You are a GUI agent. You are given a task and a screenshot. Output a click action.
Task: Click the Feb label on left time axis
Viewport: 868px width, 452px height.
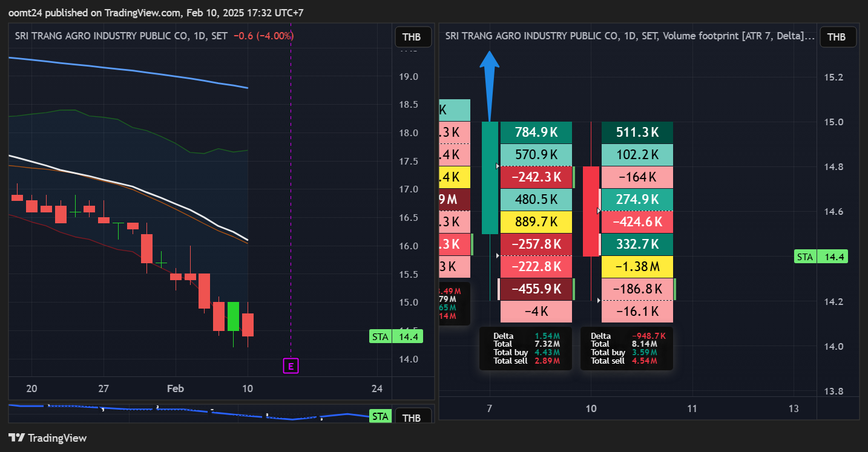click(x=175, y=388)
